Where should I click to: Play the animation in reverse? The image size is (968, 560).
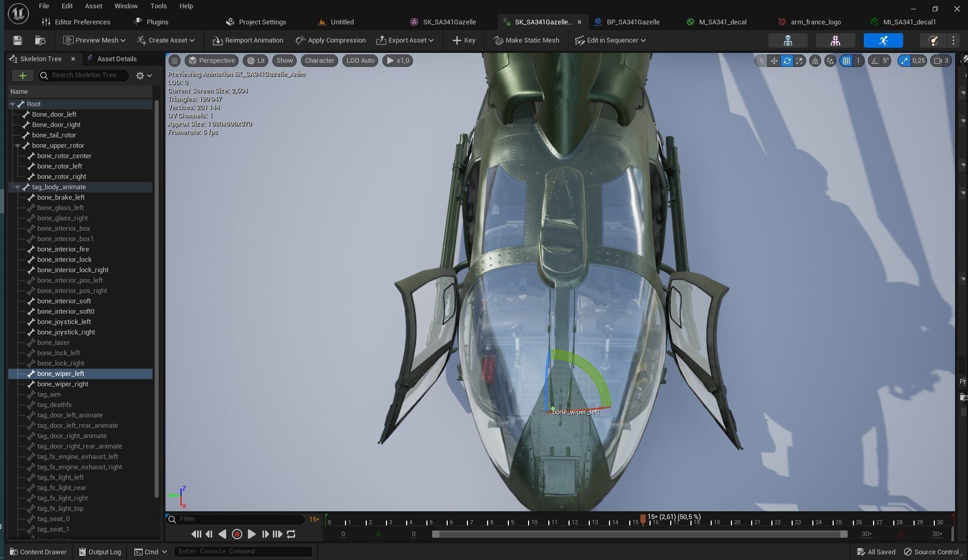[223, 534]
